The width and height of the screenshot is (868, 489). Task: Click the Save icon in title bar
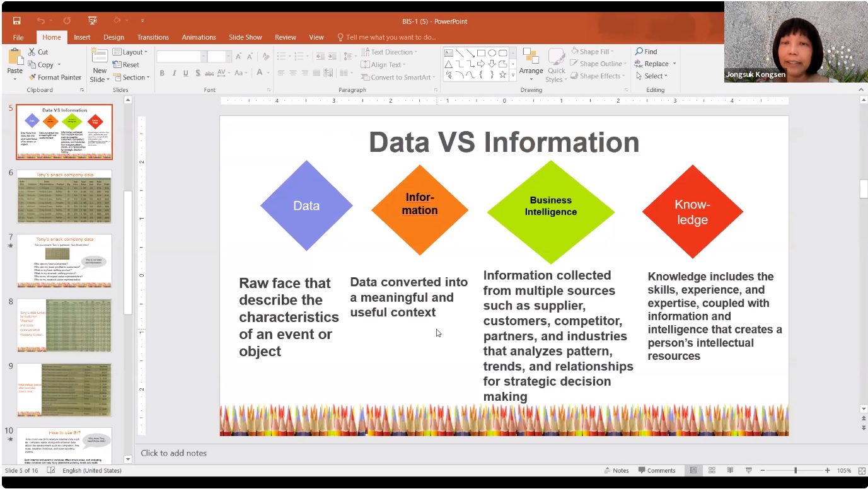(x=16, y=21)
